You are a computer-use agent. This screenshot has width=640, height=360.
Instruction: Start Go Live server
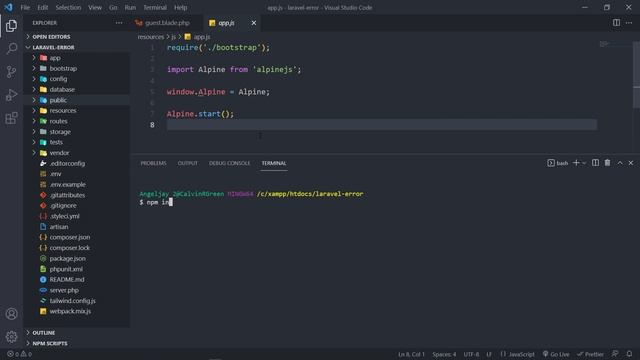coord(556,354)
